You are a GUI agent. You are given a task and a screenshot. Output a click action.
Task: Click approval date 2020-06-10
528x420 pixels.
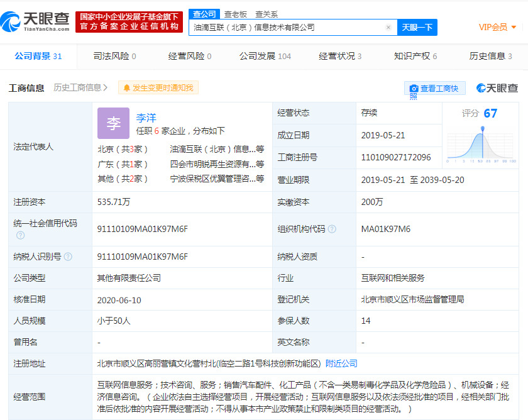(119, 300)
